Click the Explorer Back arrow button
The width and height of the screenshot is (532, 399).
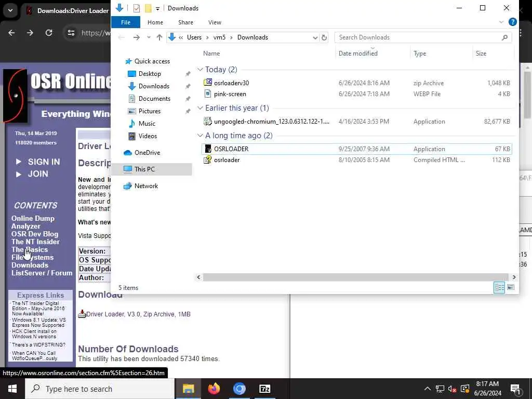tap(121, 37)
